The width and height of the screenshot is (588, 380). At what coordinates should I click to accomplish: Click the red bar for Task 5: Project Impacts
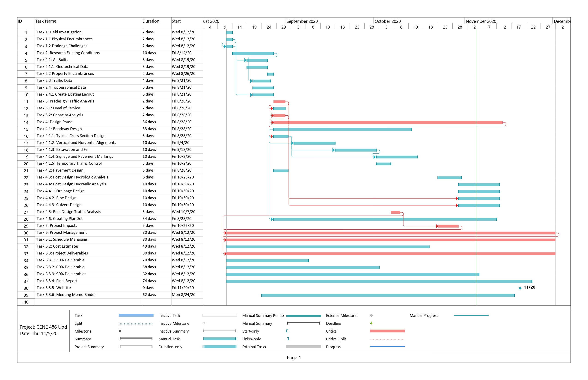tap(448, 226)
